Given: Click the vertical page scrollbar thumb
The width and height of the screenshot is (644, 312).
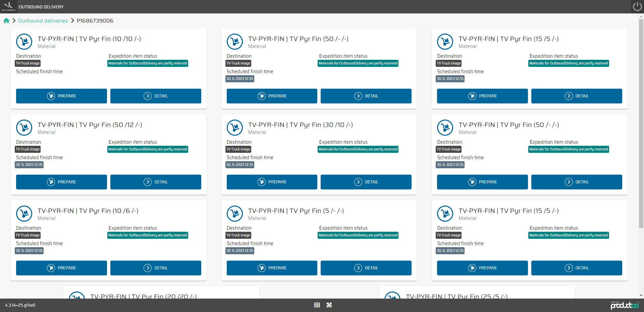Looking at the screenshot, I should click(x=641, y=121).
